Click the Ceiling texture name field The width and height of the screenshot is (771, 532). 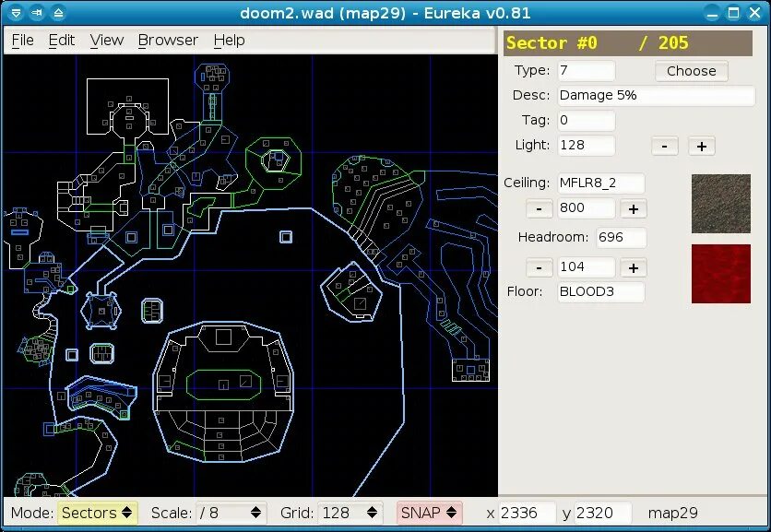pos(601,183)
